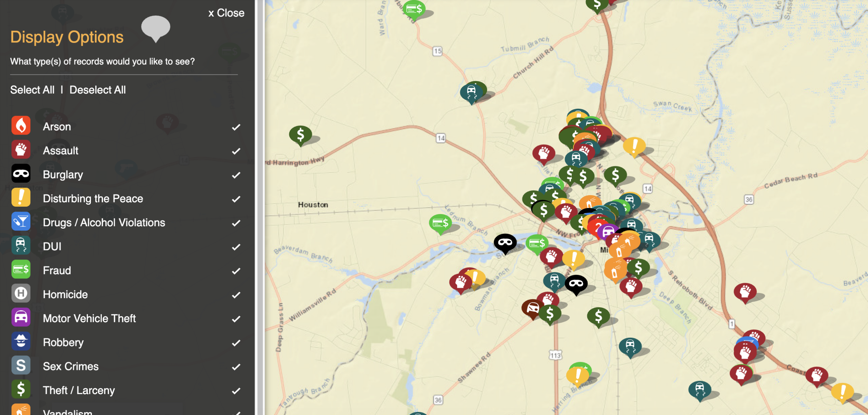The width and height of the screenshot is (868, 415).
Task: Click the Burglary mask icon in list
Action: click(21, 174)
